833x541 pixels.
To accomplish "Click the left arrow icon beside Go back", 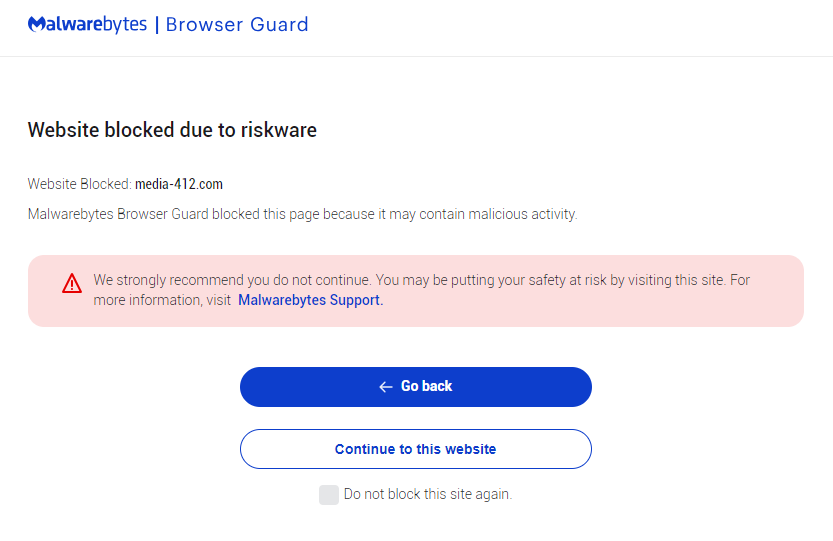I will 386,387.
